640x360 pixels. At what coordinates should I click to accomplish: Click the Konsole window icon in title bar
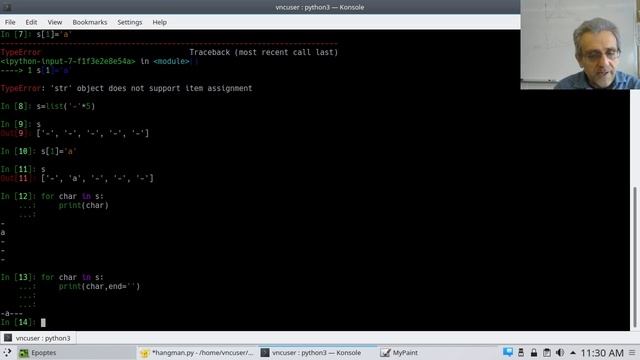tap(7, 7)
